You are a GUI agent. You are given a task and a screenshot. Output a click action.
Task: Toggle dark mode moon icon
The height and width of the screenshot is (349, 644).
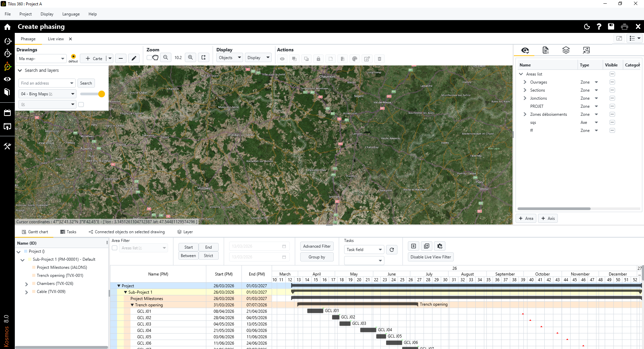tap(587, 27)
